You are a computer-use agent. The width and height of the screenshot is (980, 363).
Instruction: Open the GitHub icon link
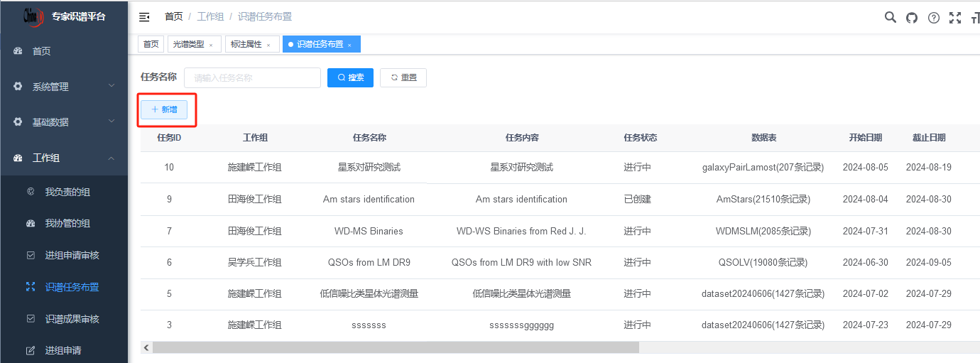point(912,18)
